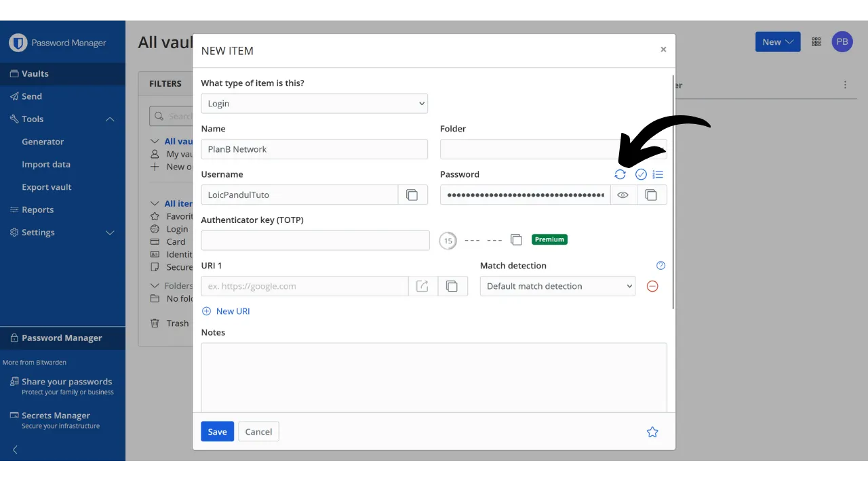Copy the password to clipboard
The height and width of the screenshot is (482, 868).
651,195
